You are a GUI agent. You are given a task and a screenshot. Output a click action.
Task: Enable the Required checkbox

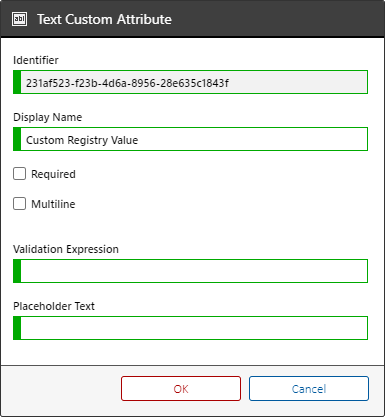pyautogui.click(x=19, y=174)
